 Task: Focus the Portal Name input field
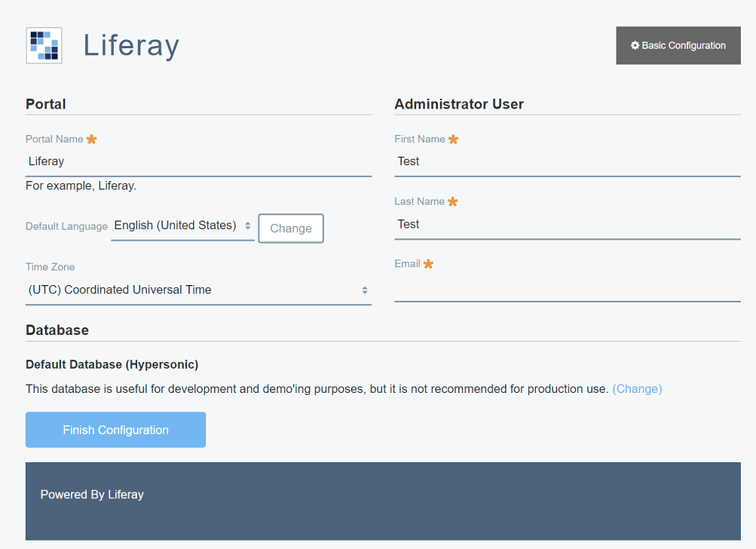(x=198, y=161)
